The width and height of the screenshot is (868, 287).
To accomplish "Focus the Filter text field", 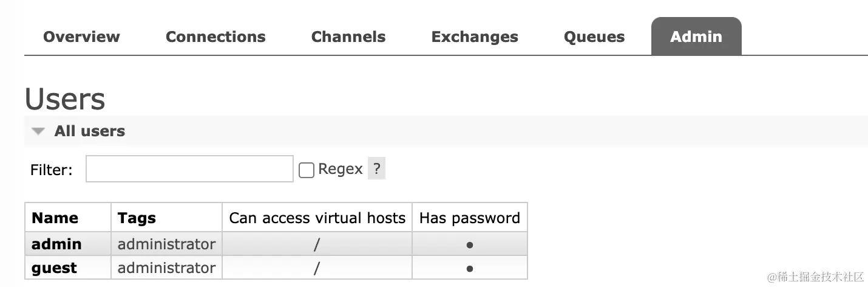I will 189,169.
